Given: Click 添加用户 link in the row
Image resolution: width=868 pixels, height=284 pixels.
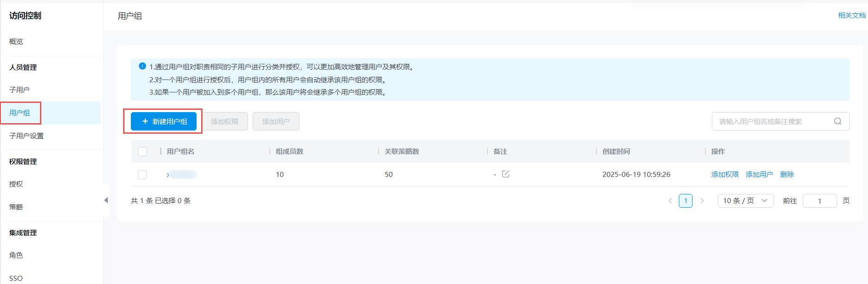Looking at the screenshot, I should (760, 174).
